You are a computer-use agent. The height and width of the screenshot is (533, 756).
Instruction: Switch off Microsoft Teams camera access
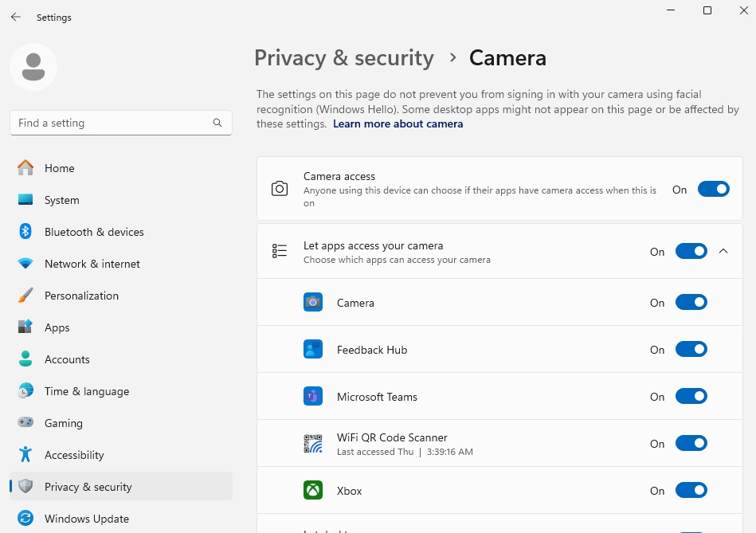[691, 397]
